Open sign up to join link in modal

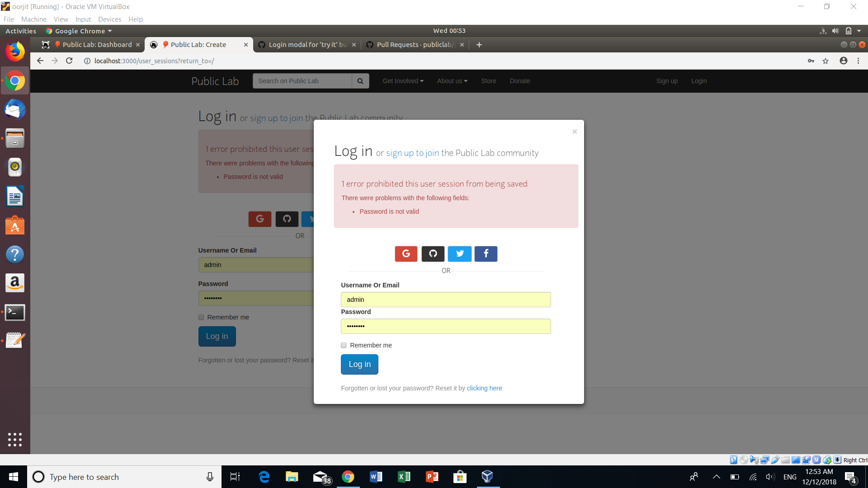click(x=412, y=153)
